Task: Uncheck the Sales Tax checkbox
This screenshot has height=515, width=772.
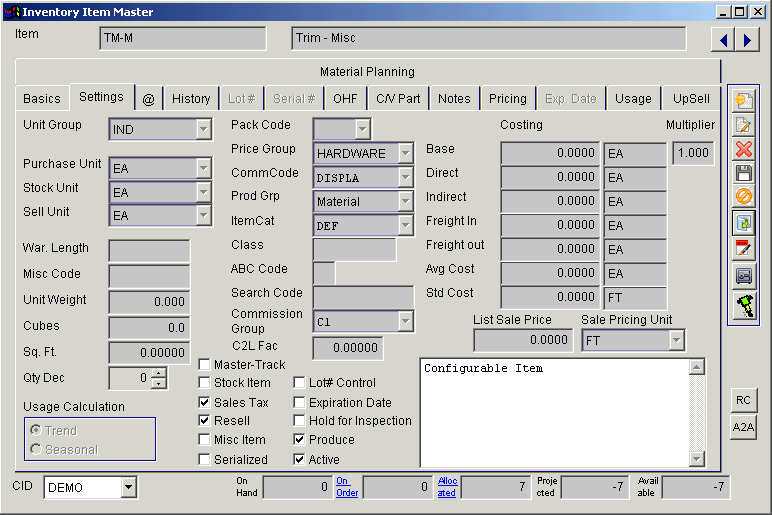Action: pos(205,402)
